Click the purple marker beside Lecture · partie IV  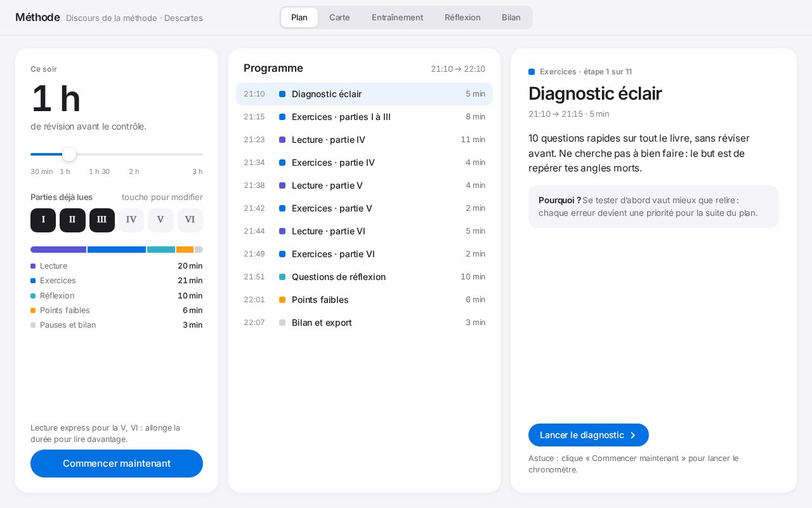(x=282, y=140)
